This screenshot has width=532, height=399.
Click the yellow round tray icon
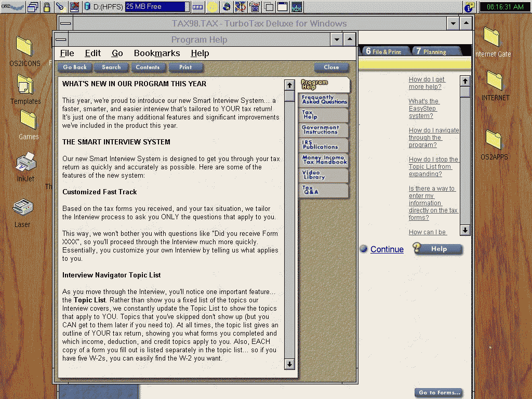click(x=212, y=7)
